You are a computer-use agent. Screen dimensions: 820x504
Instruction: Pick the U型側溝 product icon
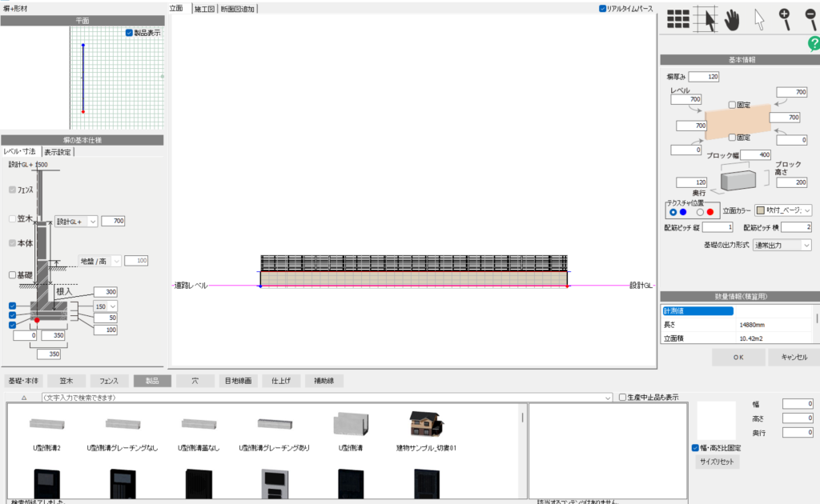click(350, 428)
